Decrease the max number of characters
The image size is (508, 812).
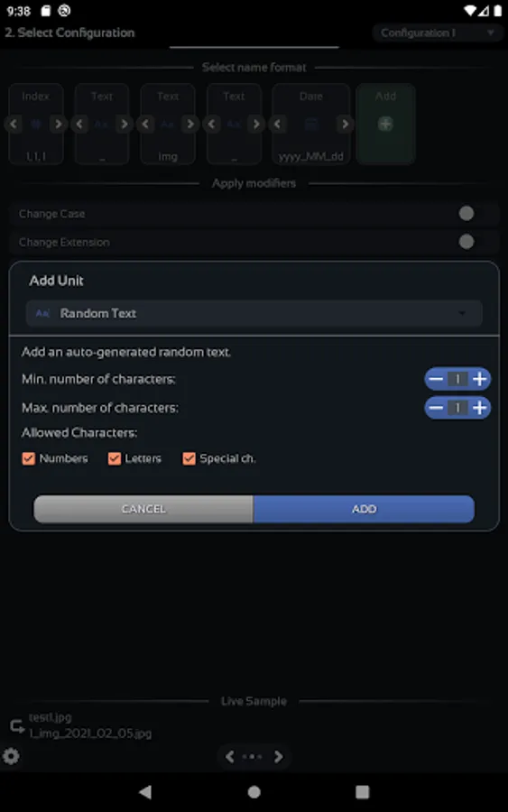point(436,408)
